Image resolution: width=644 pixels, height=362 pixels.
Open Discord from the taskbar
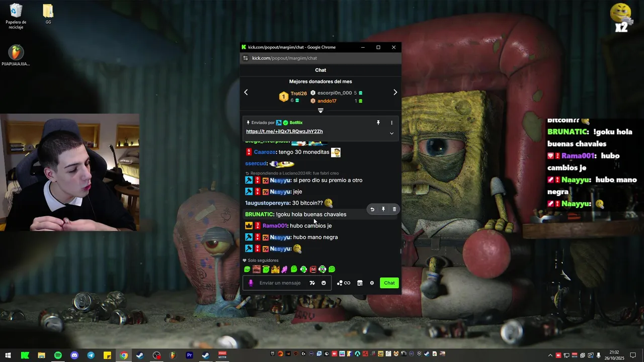point(74,355)
